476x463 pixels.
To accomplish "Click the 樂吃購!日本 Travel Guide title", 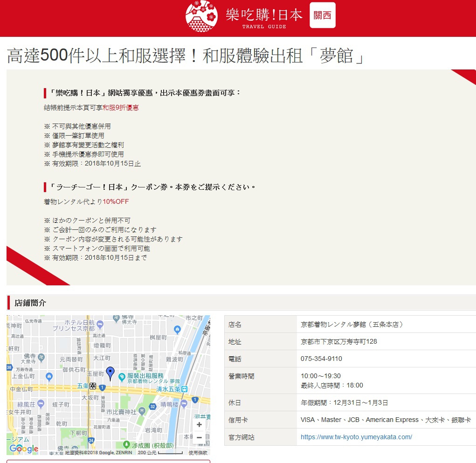I will click(264, 18).
